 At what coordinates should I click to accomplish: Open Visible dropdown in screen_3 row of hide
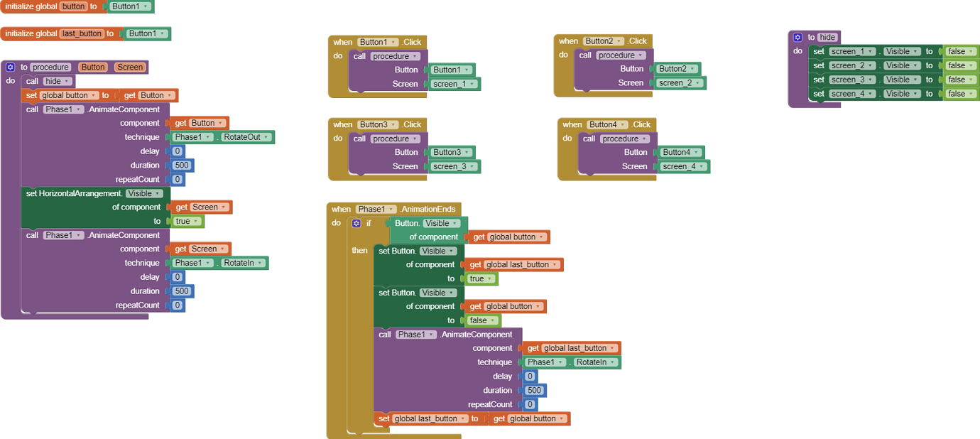[x=902, y=80]
